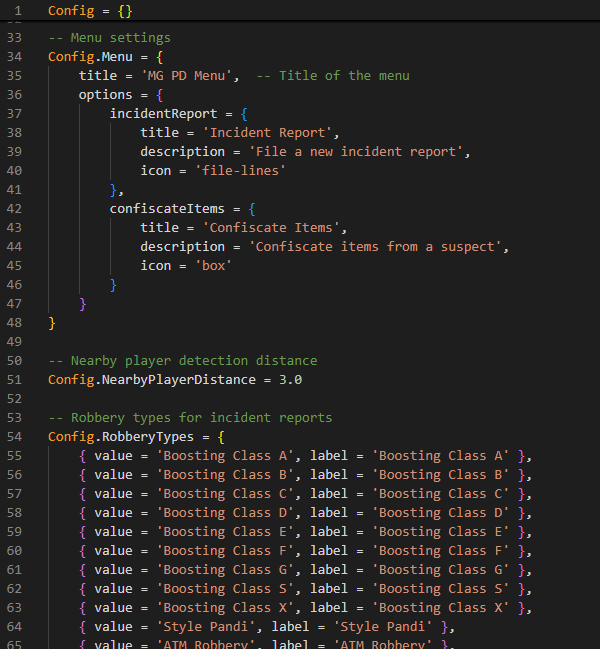Click the opening yellow brace on line 34

(160, 57)
